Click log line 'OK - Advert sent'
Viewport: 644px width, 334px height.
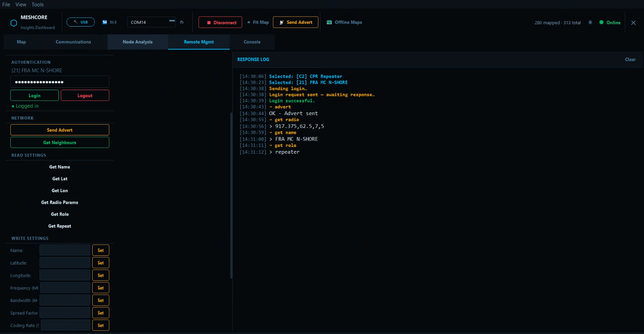[x=293, y=114]
